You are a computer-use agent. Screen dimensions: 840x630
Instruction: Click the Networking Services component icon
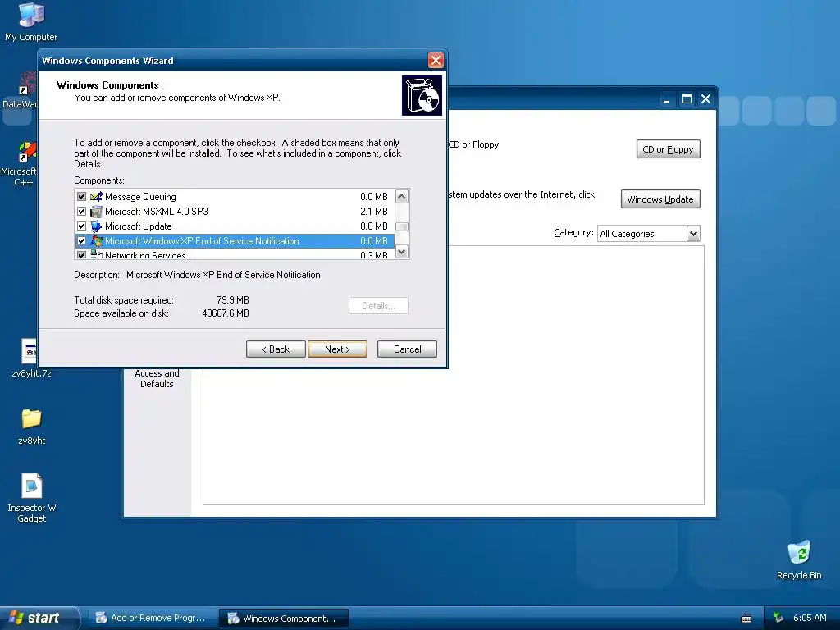97,255
